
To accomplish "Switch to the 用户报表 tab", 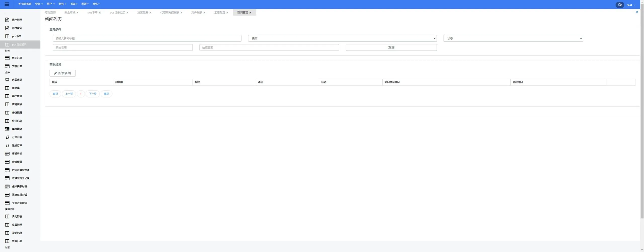I will pos(196,13).
